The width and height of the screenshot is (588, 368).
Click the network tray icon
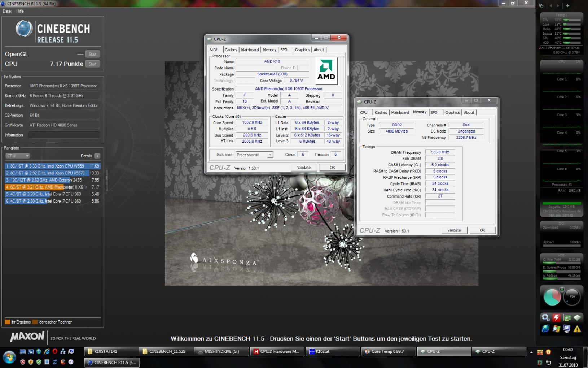pos(548,363)
